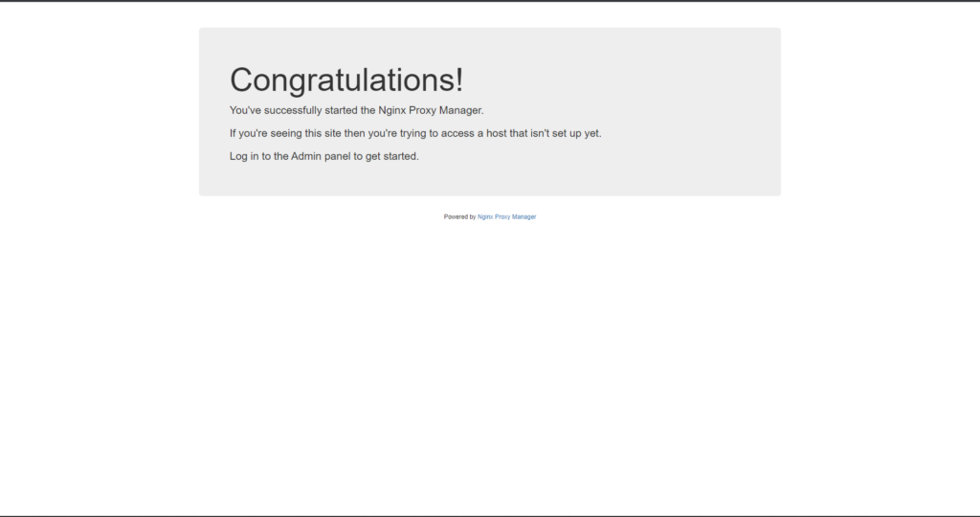Click the "If you're seeing this site" paragraph

pos(415,133)
